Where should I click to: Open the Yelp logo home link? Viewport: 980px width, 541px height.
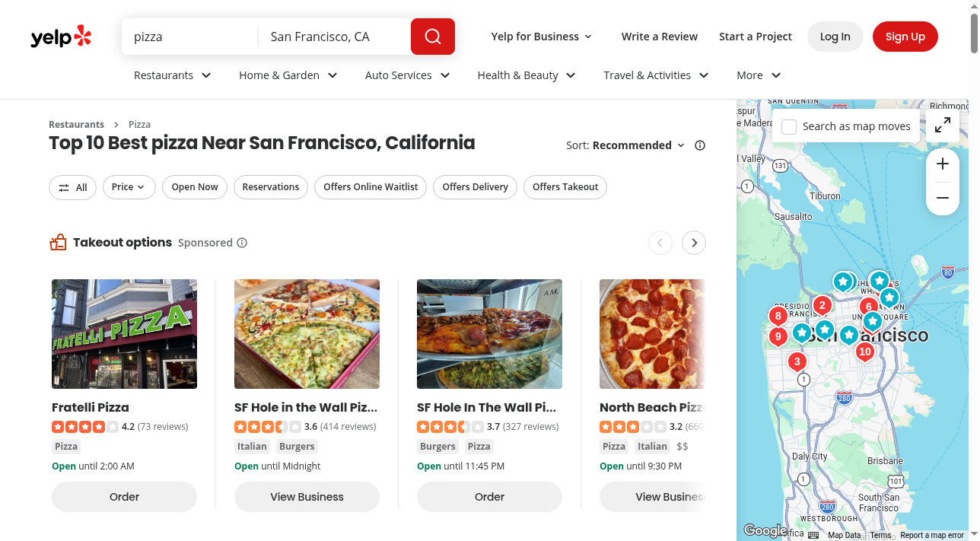[61, 37]
